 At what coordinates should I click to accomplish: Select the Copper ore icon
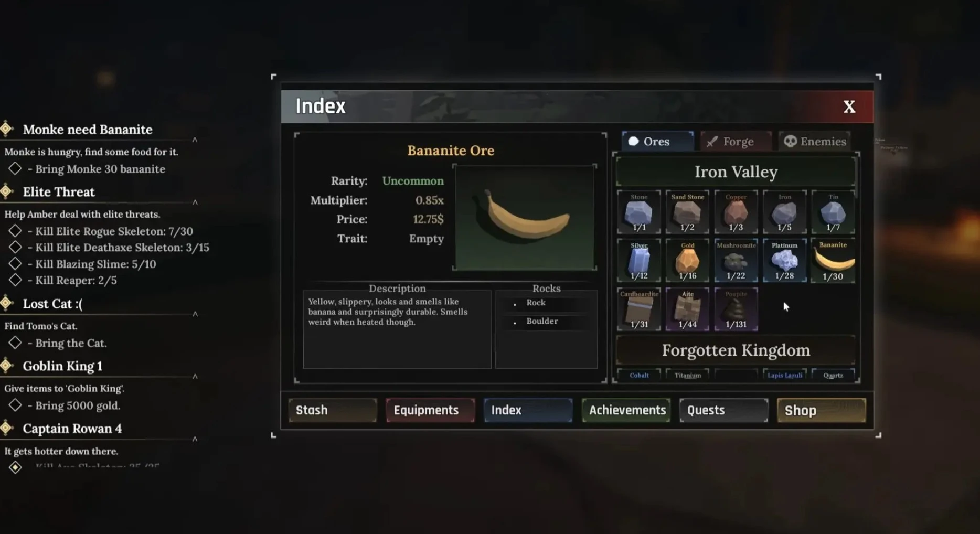(x=736, y=212)
